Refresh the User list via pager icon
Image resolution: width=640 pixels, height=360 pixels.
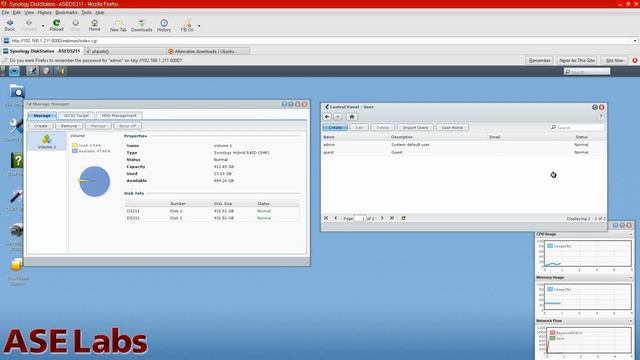pyautogui.click(x=403, y=218)
